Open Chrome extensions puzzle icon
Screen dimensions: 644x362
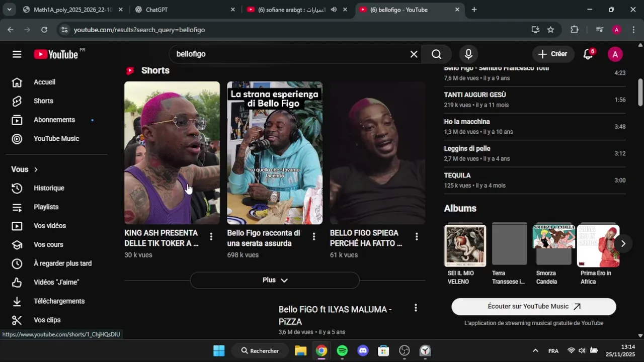click(x=575, y=30)
